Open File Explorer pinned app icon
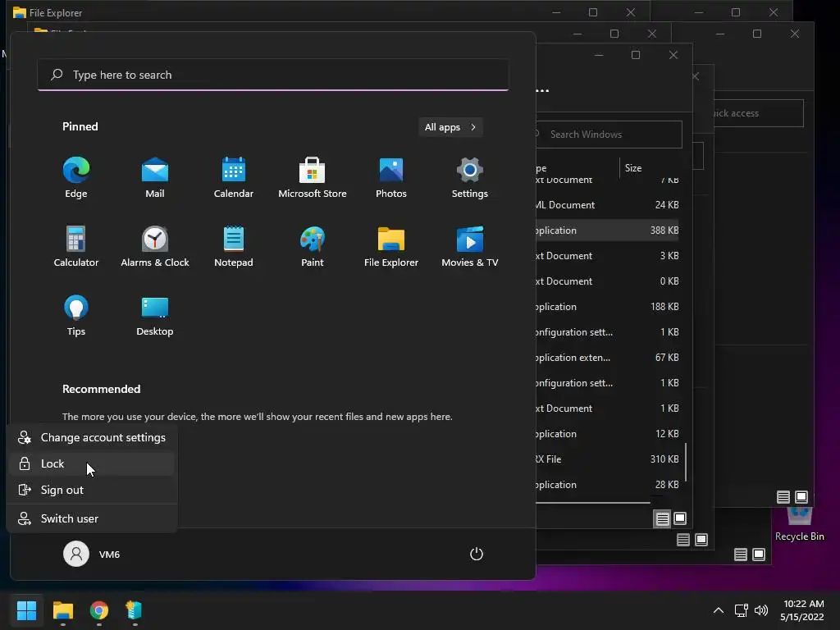 pos(391,246)
